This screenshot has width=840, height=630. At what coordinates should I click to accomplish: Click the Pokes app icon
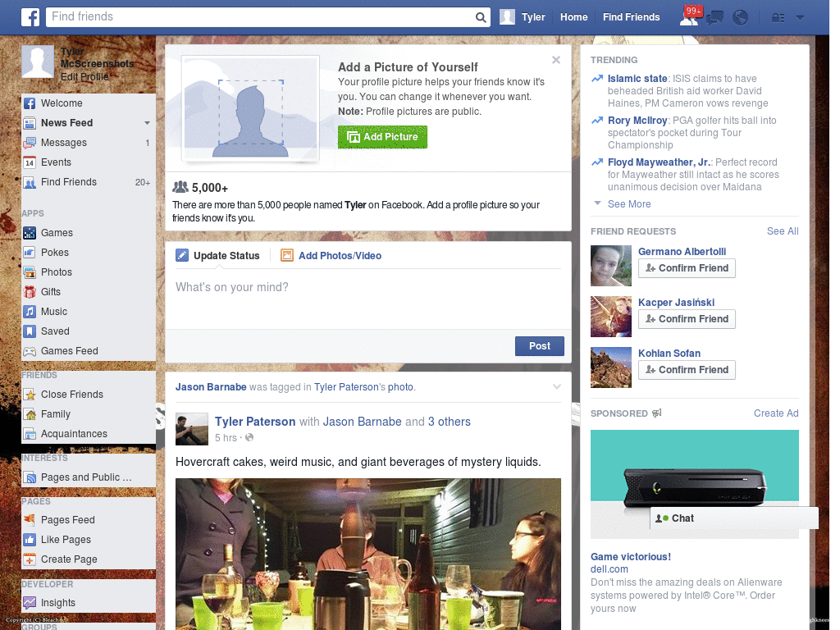[x=30, y=253]
